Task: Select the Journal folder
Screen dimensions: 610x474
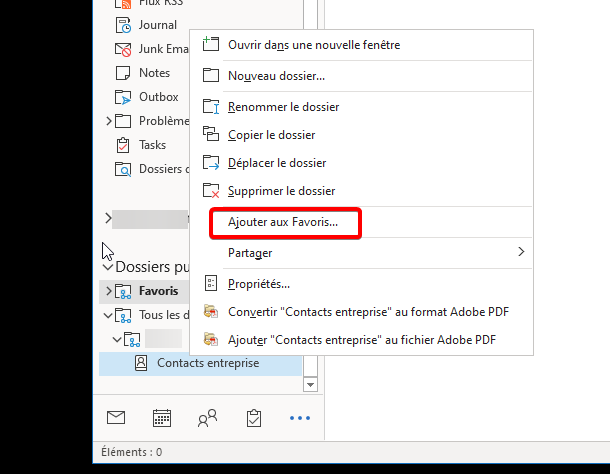Action: pyautogui.click(x=157, y=25)
